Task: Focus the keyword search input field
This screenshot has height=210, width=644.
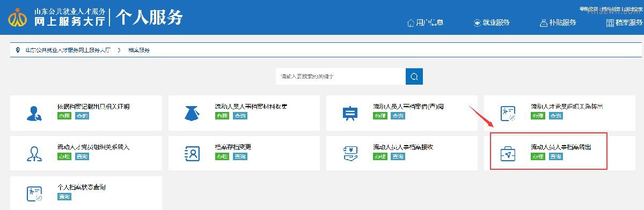Action: (x=341, y=76)
